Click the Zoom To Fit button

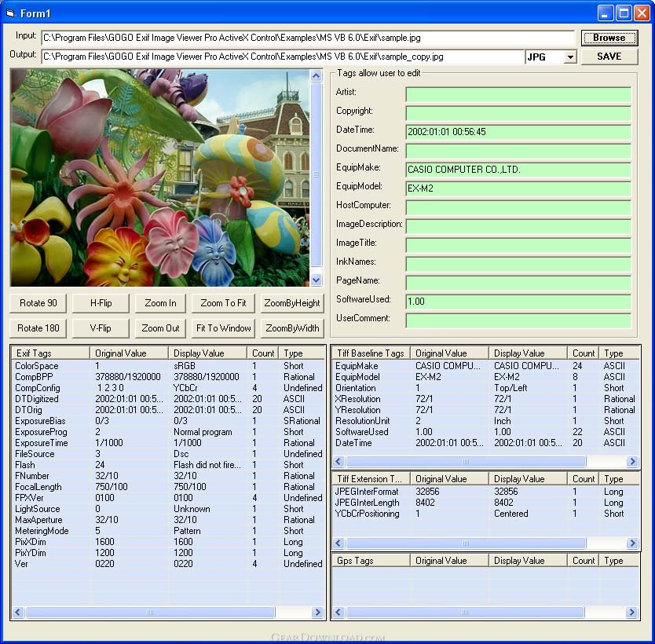click(x=223, y=303)
